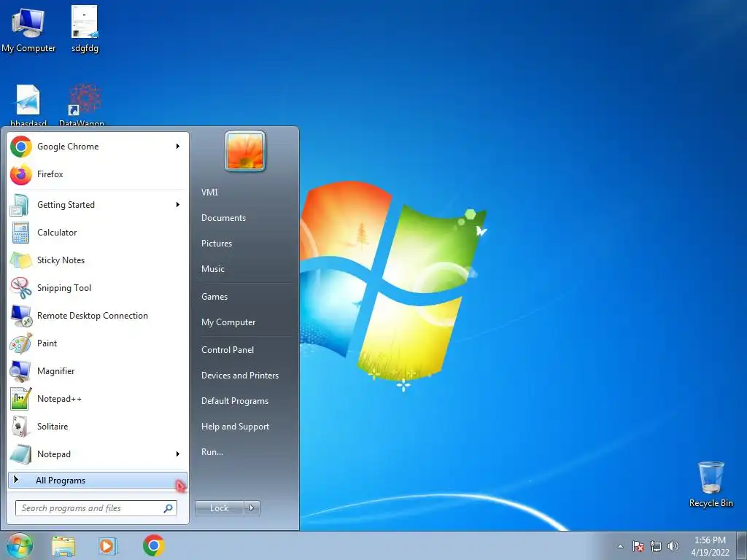The image size is (747, 560).
Task: Open Games from Start menu
Action: [214, 297]
